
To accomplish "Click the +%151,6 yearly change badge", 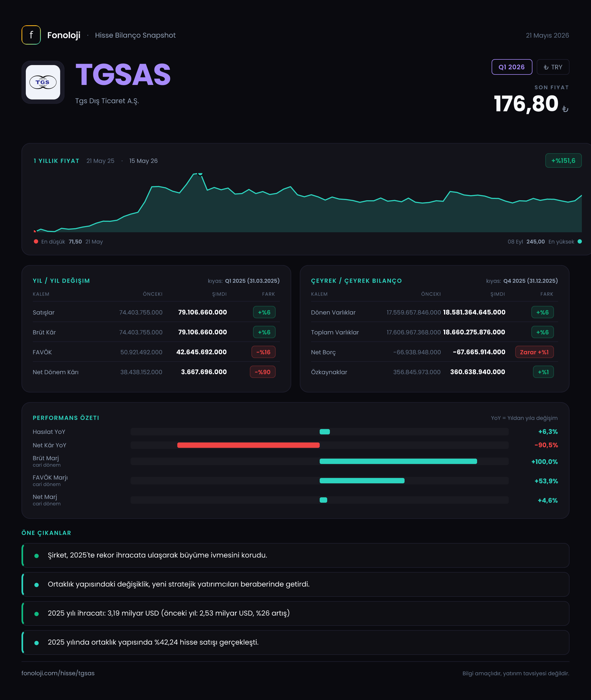I will 563,160.
